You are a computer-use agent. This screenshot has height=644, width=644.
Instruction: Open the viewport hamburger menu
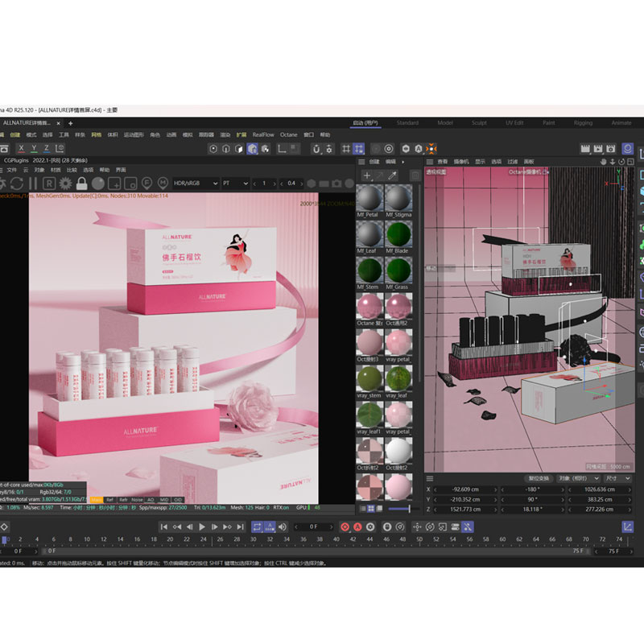(430, 162)
